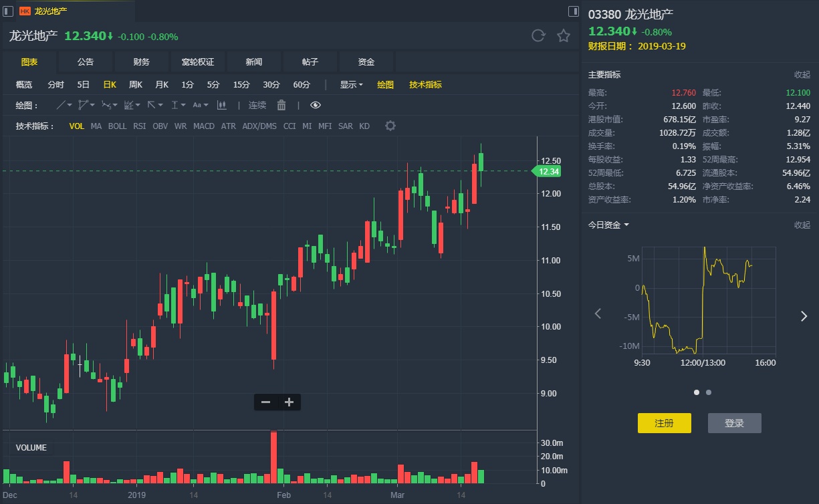Open the 新闻 tab
Image resolution: width=819 pixels, height=504 pixels.
pyautogui.click(x=253, y=62)
